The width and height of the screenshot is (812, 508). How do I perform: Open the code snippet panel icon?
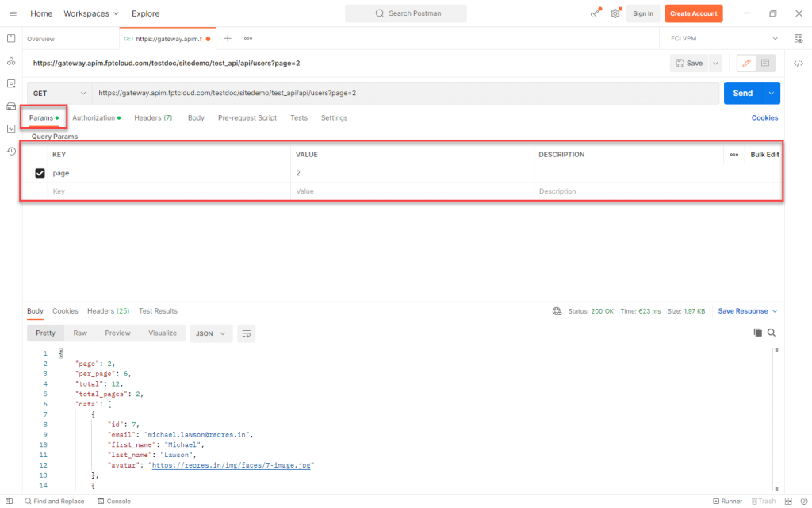pos(799,63)
